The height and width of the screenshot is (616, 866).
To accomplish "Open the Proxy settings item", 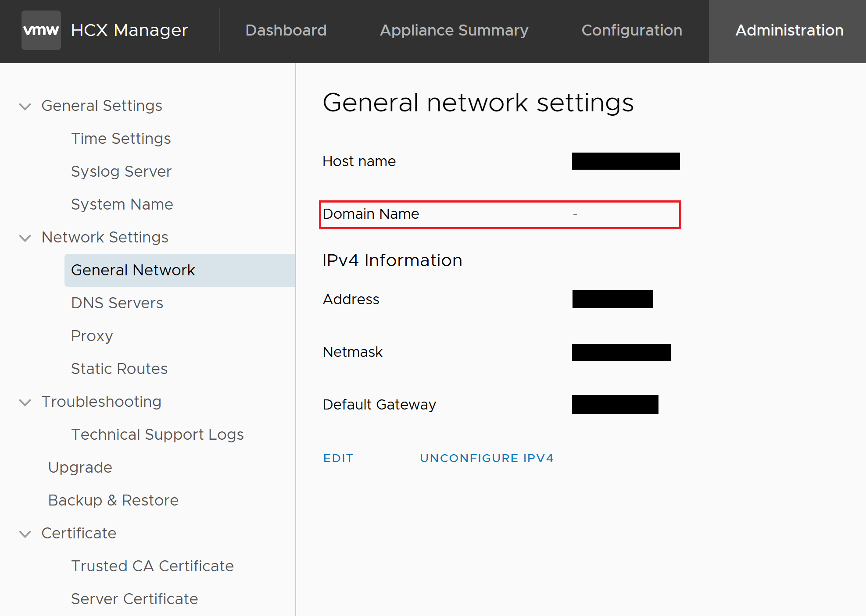I will [92, 336].
